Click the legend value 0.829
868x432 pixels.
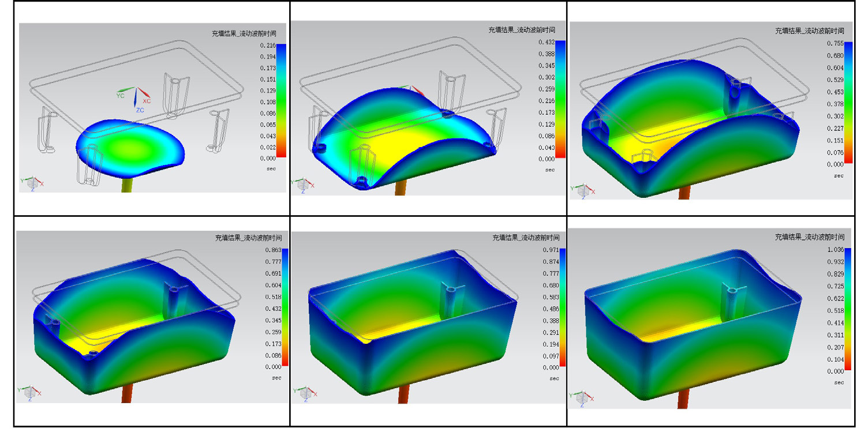(835, 275)
